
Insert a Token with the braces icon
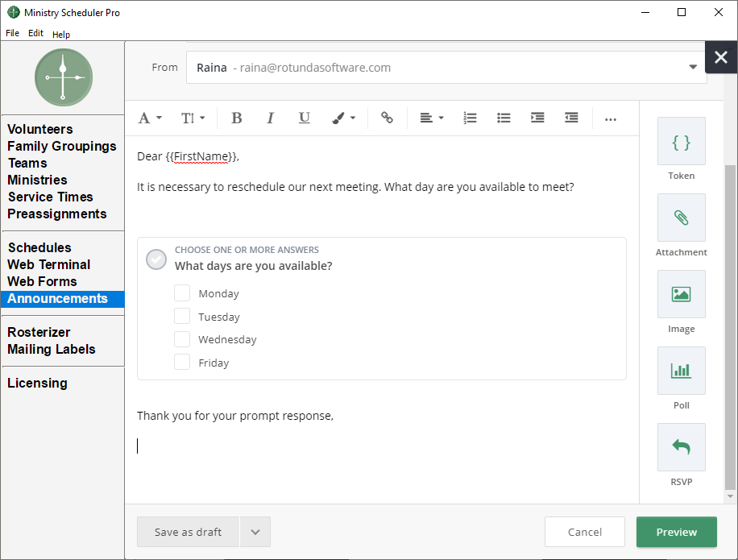coord(681,141)
